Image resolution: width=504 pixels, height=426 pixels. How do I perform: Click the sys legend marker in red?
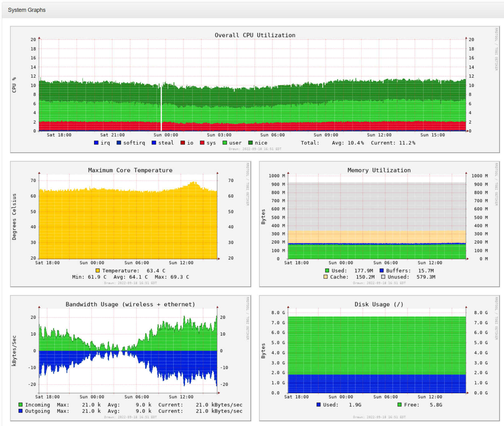[202, 143]
